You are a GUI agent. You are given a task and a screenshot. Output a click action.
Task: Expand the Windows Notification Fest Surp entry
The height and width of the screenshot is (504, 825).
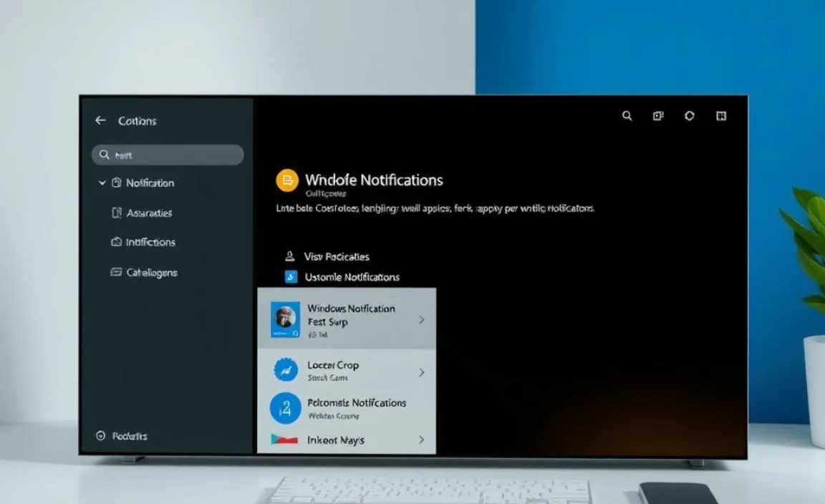[422, 318]
